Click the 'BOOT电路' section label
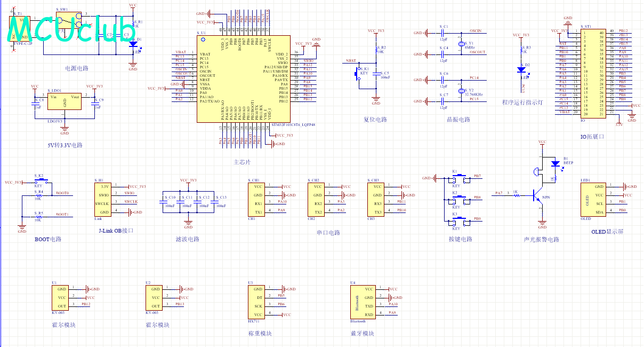Image resolution: width=644 pixels, height=347 pixels. click(x=48, y=239)
